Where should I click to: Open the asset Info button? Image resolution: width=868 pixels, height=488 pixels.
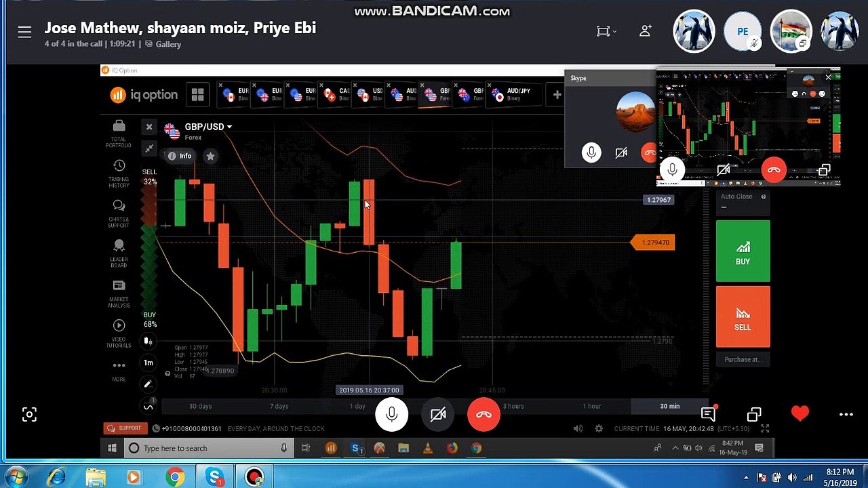click(x=180, y=156)
